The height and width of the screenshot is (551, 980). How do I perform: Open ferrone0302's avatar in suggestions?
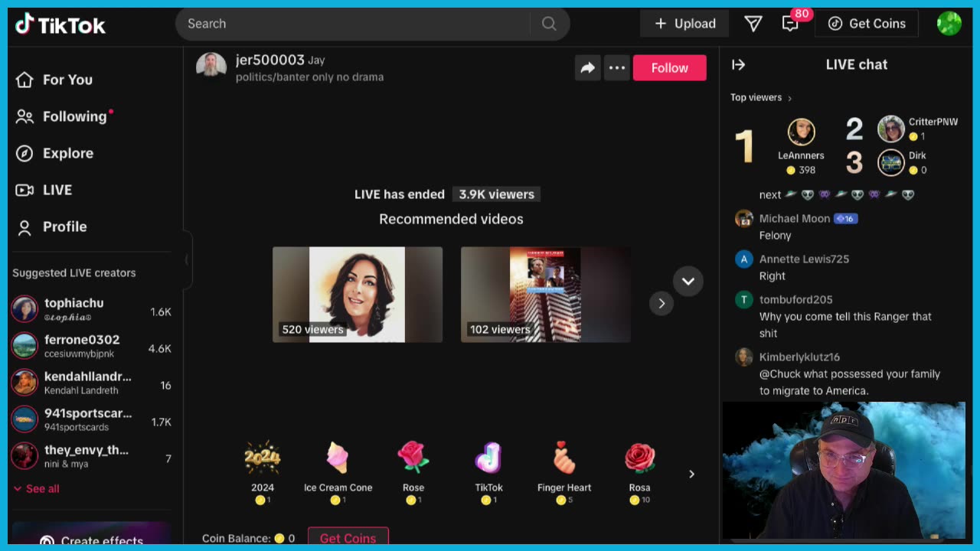tap(24, 346)
